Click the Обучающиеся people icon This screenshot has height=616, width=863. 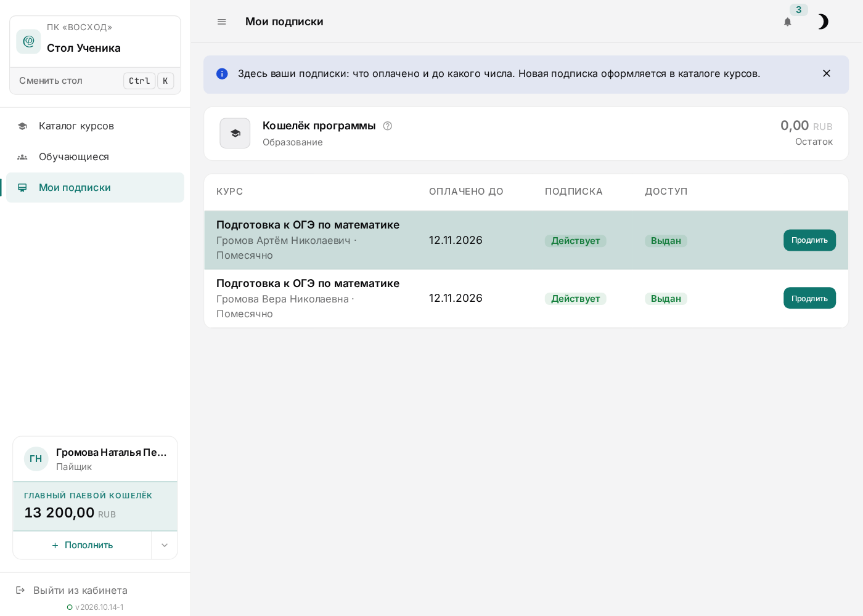click(x=22, y=157)
